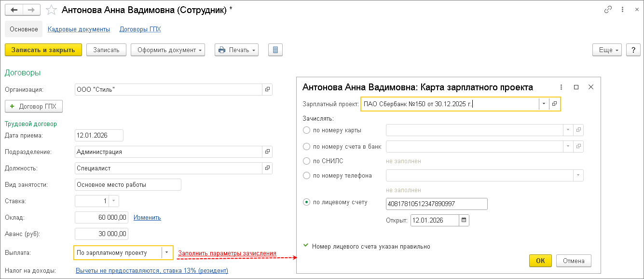Open the calendar for account opening date
This screenshot has height=279, width=644.
coord(464,221)
